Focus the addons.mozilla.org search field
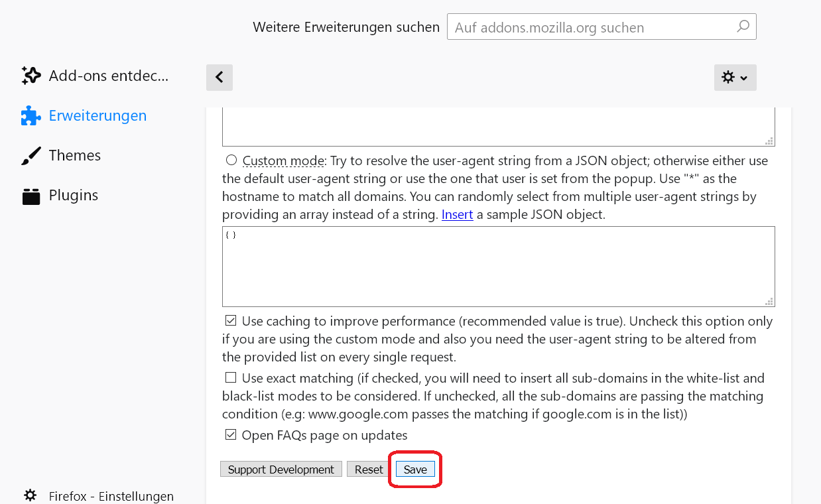 click(x=590, y=27)
